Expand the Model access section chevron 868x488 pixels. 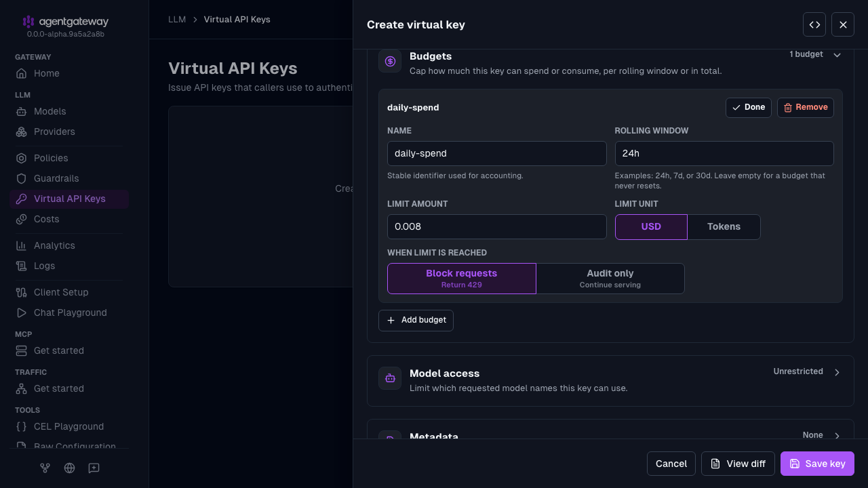(837, 372)
